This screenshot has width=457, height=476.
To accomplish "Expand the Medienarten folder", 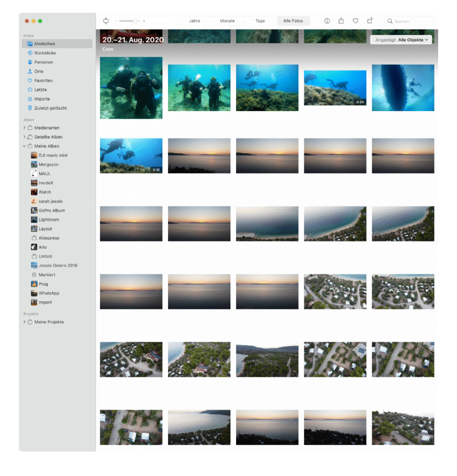I will (x=25, y=128).
